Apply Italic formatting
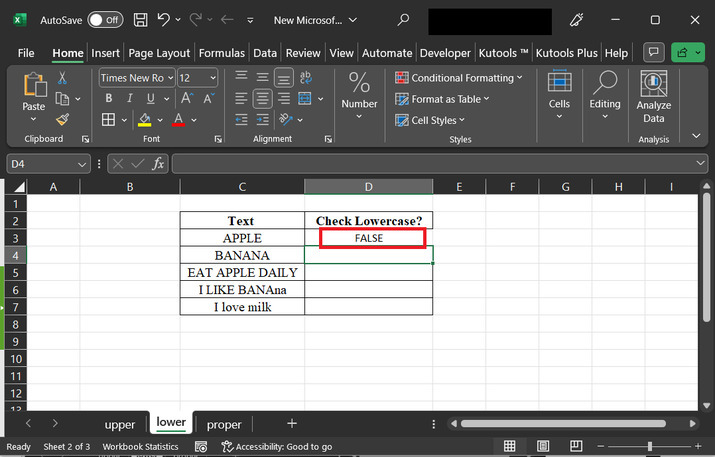 [130, 98]
